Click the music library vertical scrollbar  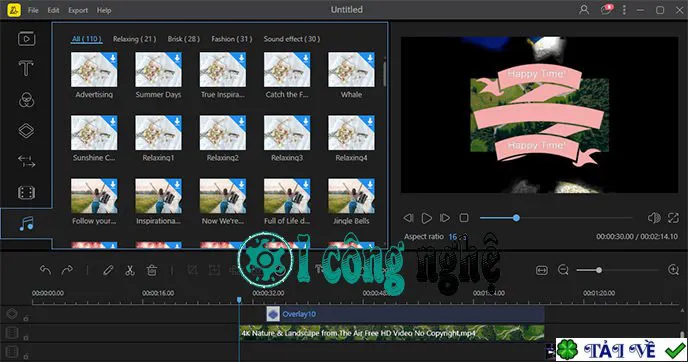385,74
